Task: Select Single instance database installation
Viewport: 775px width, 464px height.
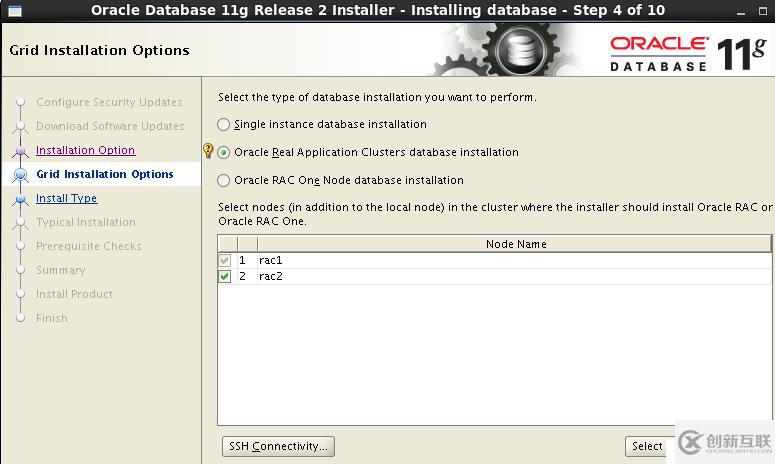Action: pyautogui.click(x=223, y=125)
